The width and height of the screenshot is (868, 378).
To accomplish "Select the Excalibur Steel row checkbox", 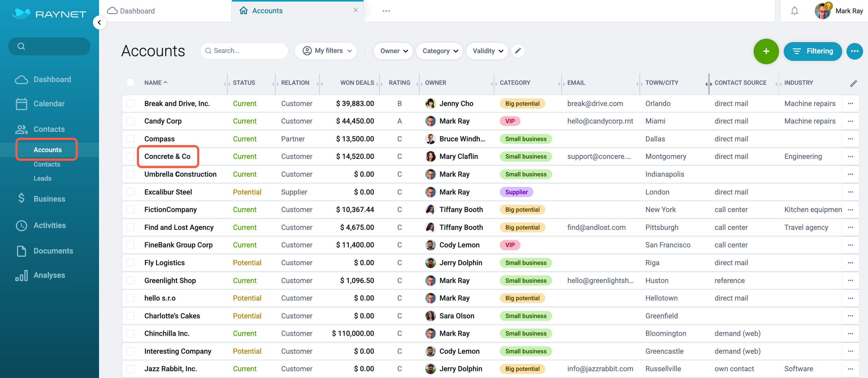I will [x=130, y=192].
